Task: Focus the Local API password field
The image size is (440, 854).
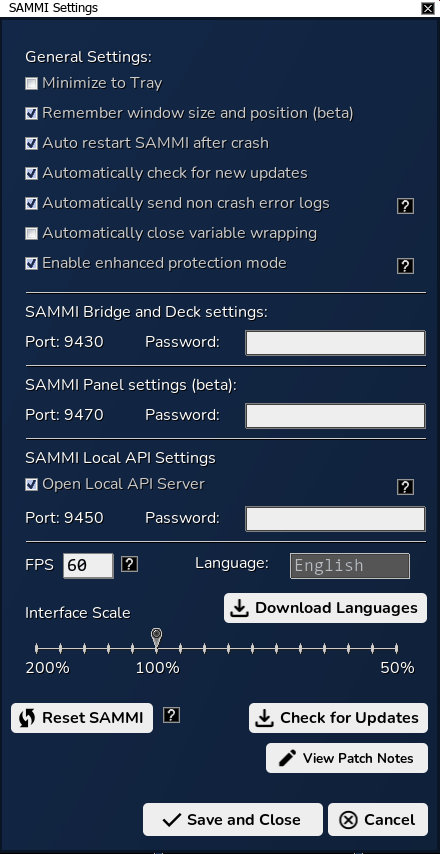Action: [x=335, y=518]
